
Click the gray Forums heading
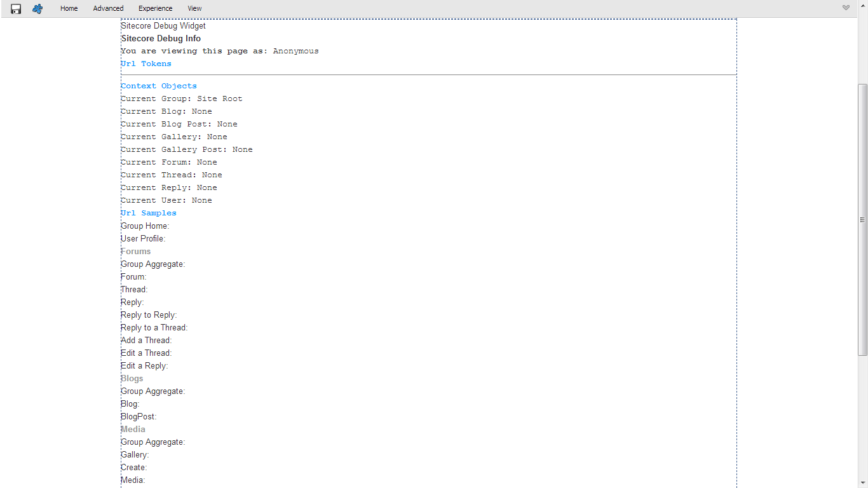tap(136, 252)
